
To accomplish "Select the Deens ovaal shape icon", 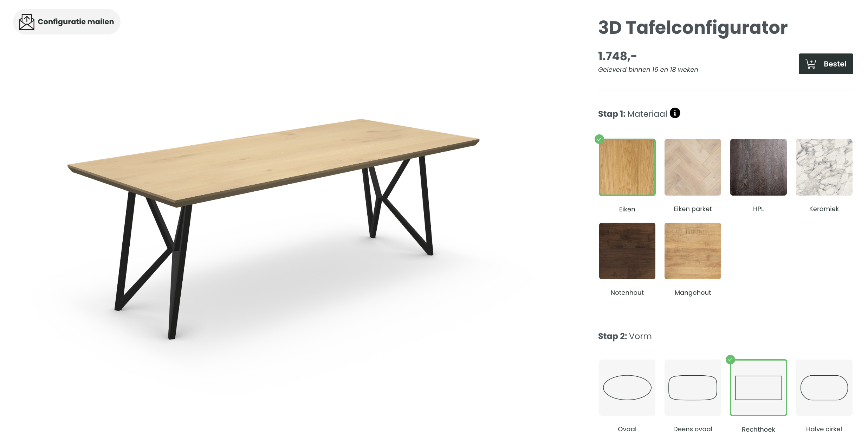I will (693, 387).
